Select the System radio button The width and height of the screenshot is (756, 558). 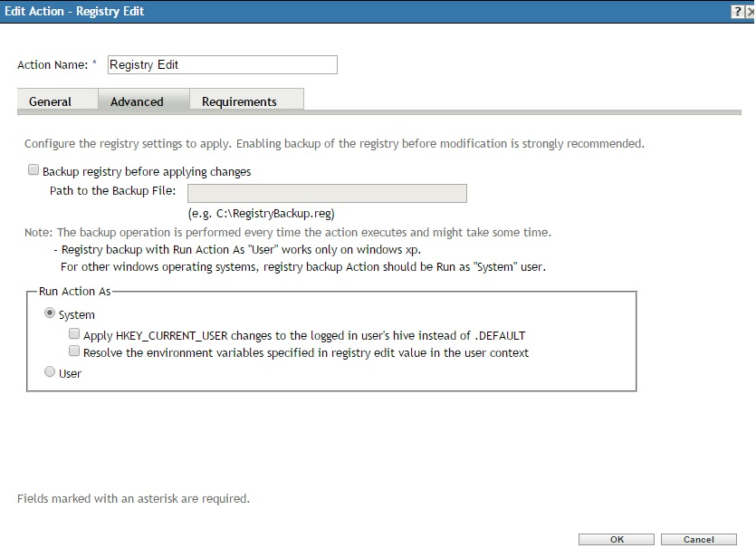[x=50, y=314]
